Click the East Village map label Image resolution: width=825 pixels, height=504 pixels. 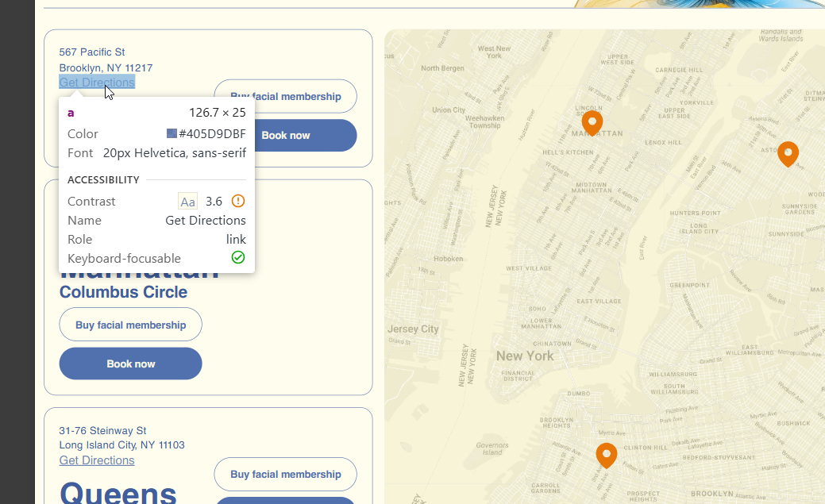coord(599,302)
